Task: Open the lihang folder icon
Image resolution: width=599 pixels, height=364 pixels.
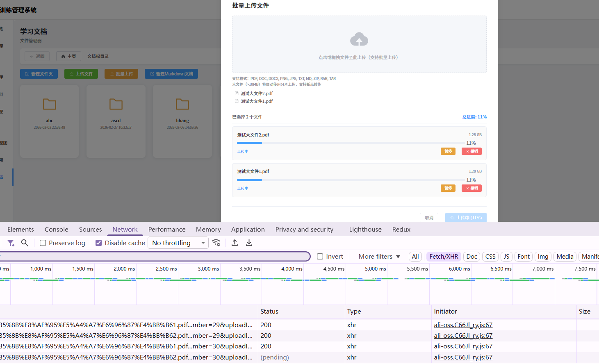Action: tap(182, 105)
